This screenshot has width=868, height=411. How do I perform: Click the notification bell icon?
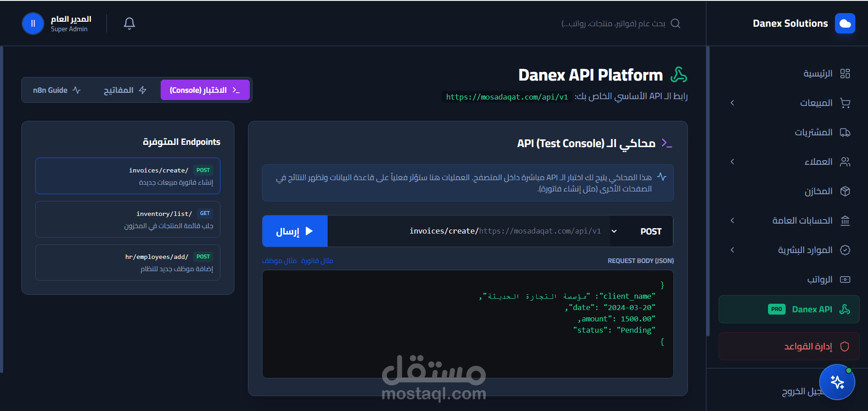(129, 23)
